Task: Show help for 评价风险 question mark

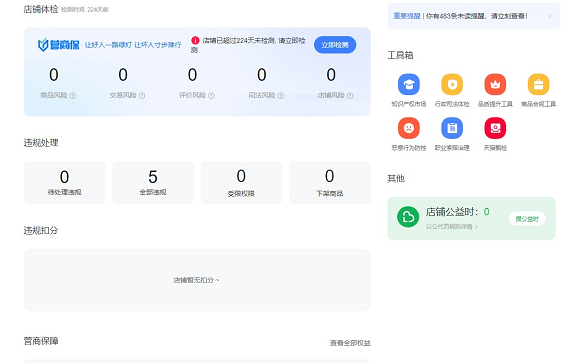Action: click(211, 96)
